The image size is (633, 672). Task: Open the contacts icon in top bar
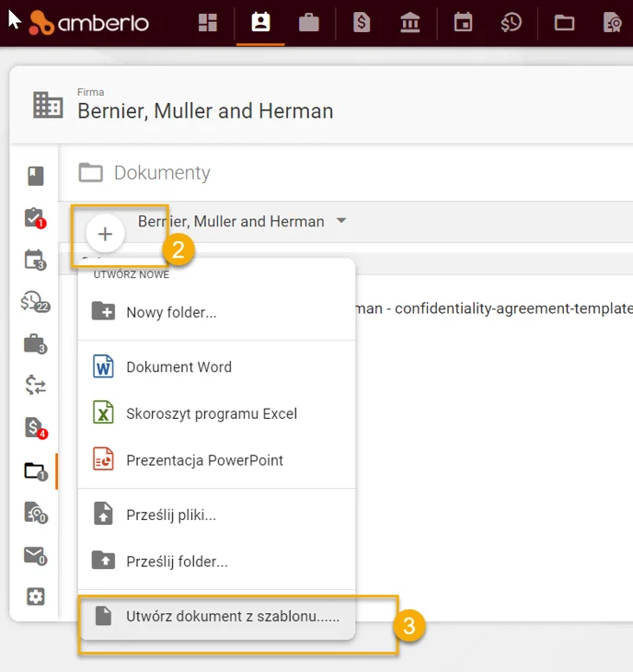coord(260,22)
